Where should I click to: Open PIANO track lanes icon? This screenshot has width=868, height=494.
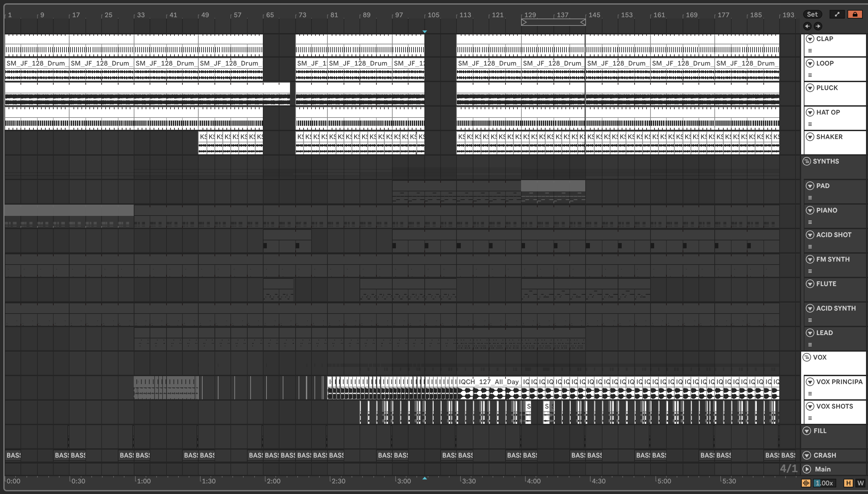[x=810, y=222]
